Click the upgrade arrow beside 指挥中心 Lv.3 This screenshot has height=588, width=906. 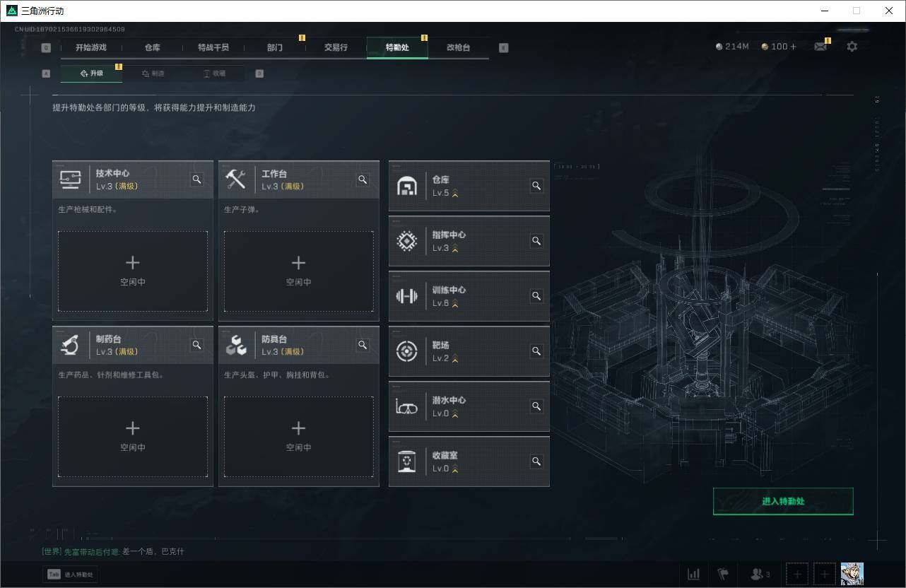[x=455, y=248]
